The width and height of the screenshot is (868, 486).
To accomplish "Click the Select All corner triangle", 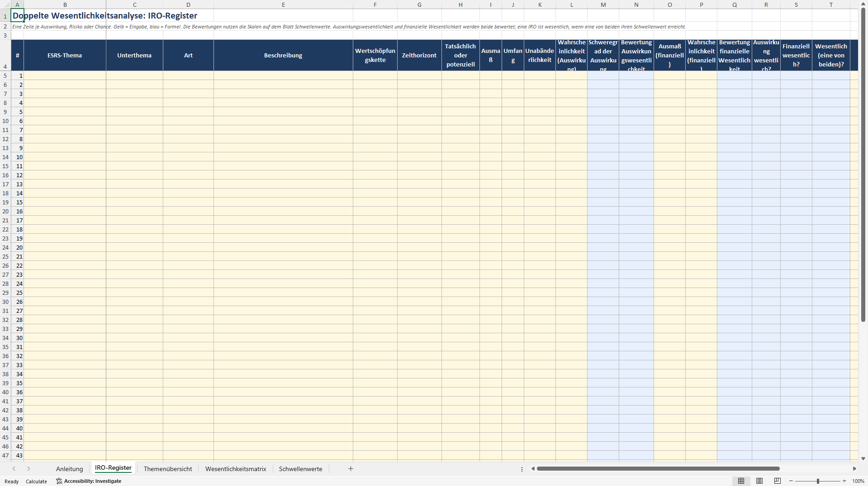I will (x=5, y=5).
